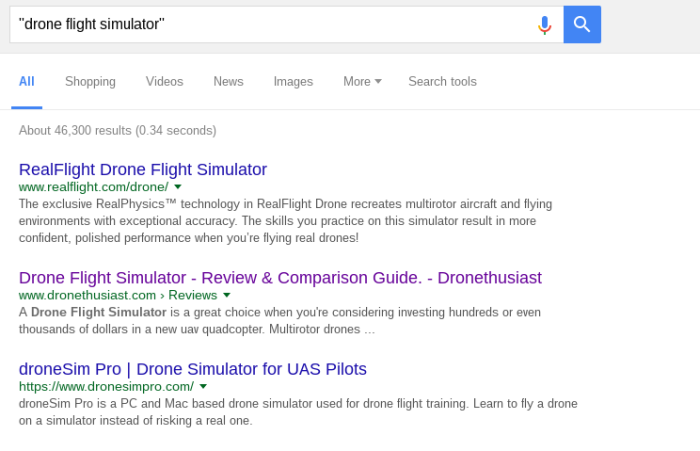Go to the News tab

coord(228,82)
